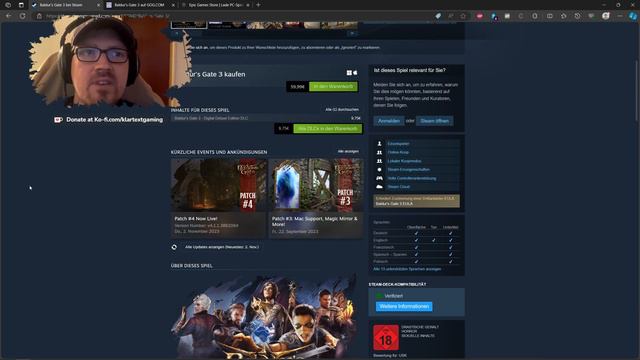Image resolution: width=640 pixels, height=360 pixels.
Task: Click the Online-Koop feature link
Action: pyautogui.click(x=398, y=152)
